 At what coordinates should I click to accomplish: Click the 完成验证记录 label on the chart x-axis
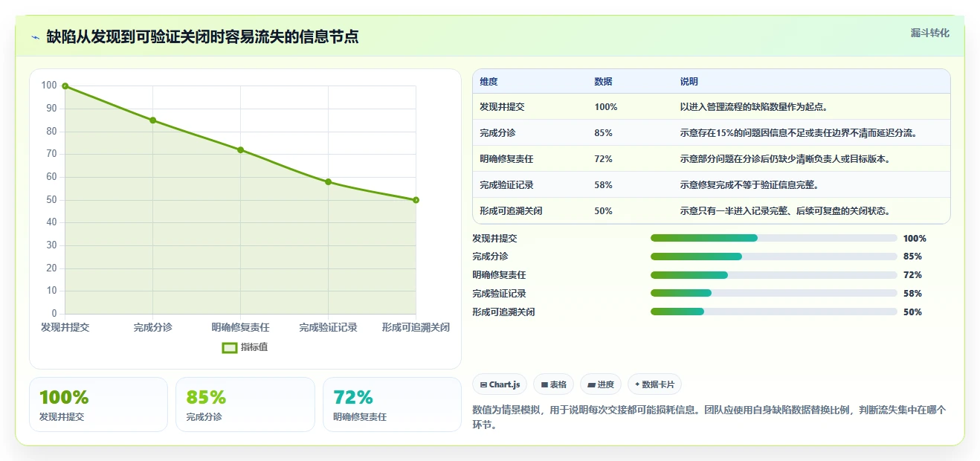pos(328,327)
